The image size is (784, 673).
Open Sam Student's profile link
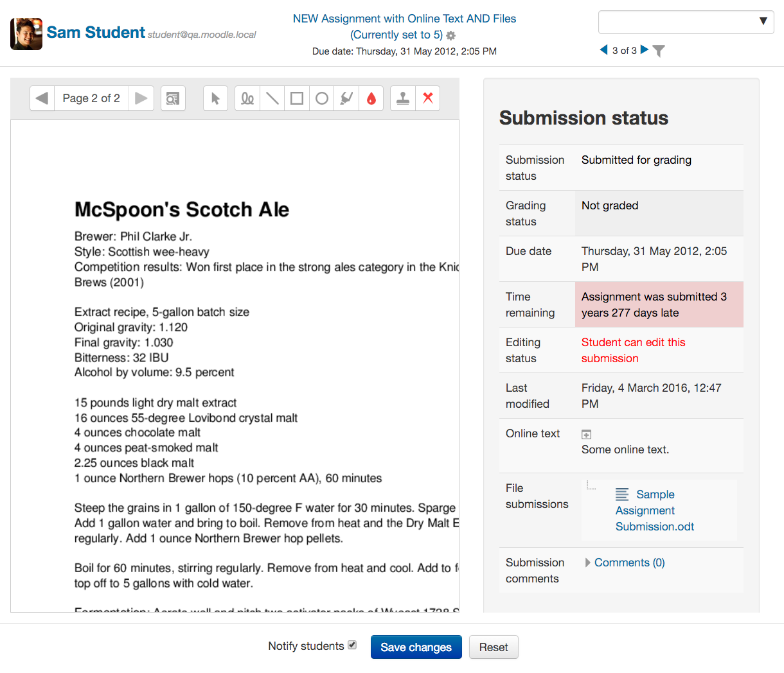[x=96, y=32]
